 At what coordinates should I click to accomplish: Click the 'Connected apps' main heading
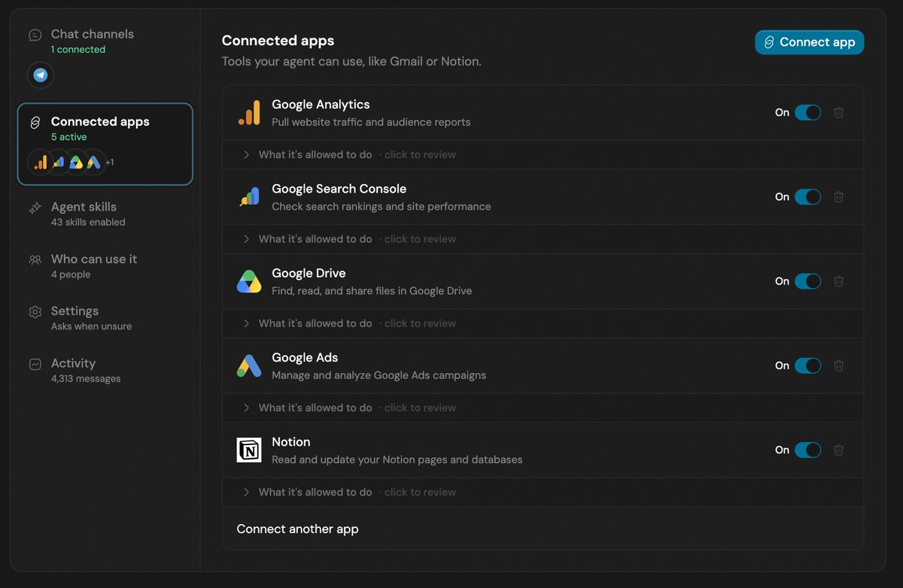pyautogui.click(x=278, y=41)
